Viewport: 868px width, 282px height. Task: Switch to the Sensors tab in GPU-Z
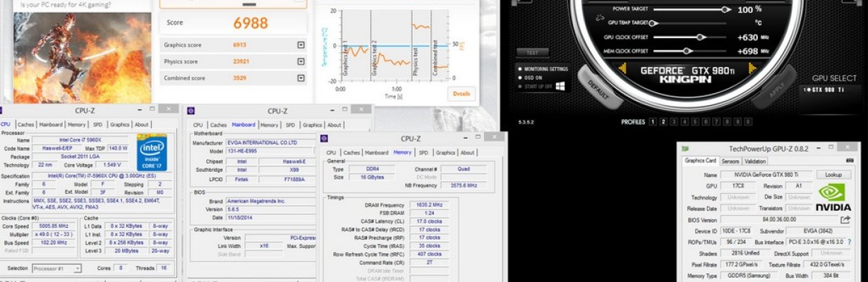pyautogui.click(x=730, y=161)
